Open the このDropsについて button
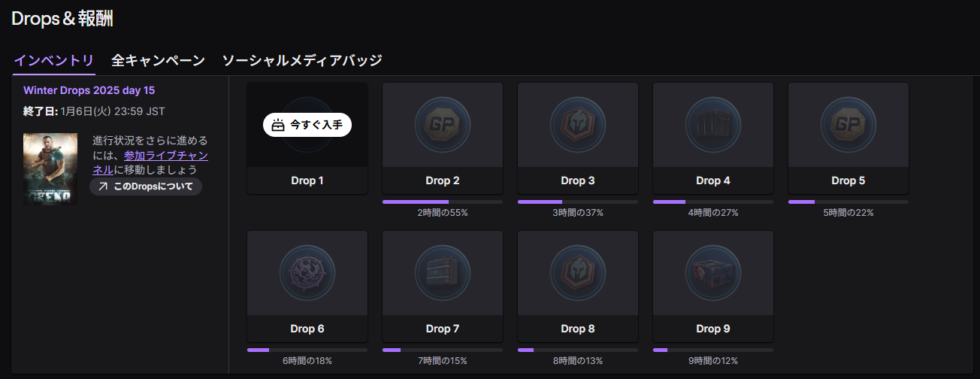This screenshot has width=980, height=379. tap(146, 186)
